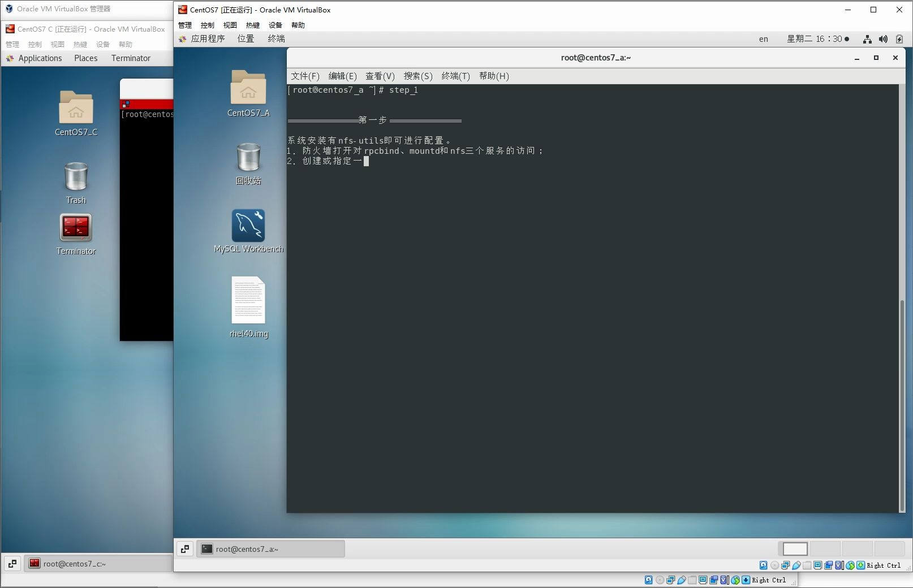Open the network status menu in top bar
Image resolution: width=913 pixels, height=588 pixels.
tap(867, 39)
